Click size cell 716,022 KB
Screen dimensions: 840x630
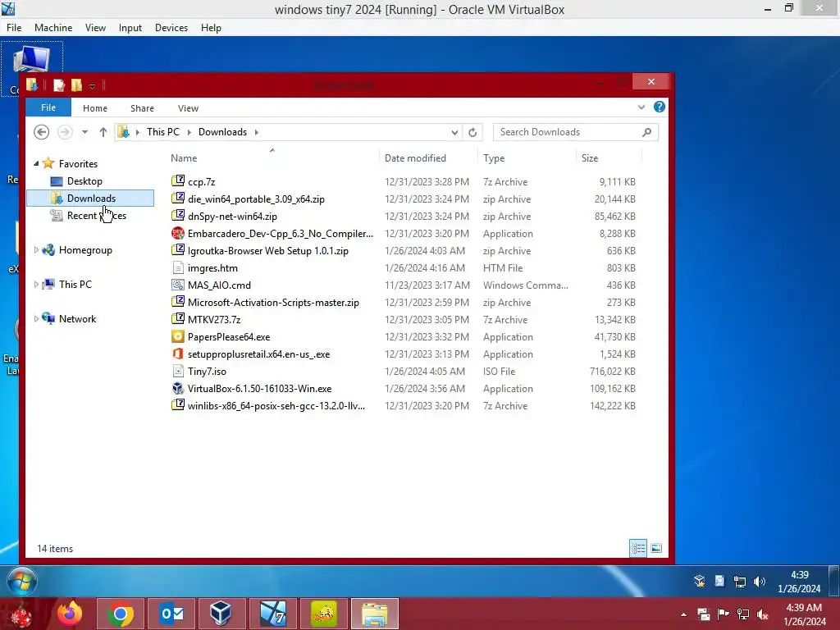pyautogui.click(x=612, y=372)
